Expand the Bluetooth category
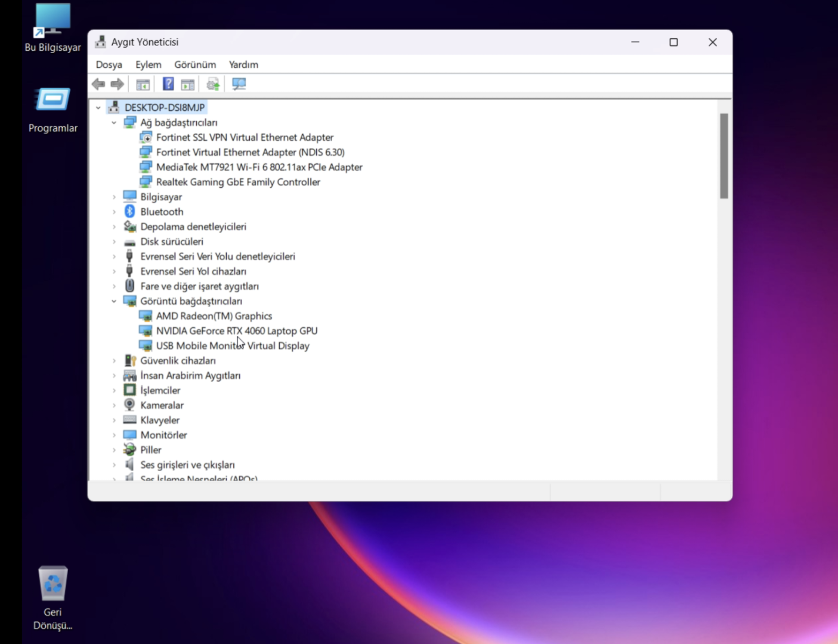This screenshot has height=644, width=838. click(114, 212)
